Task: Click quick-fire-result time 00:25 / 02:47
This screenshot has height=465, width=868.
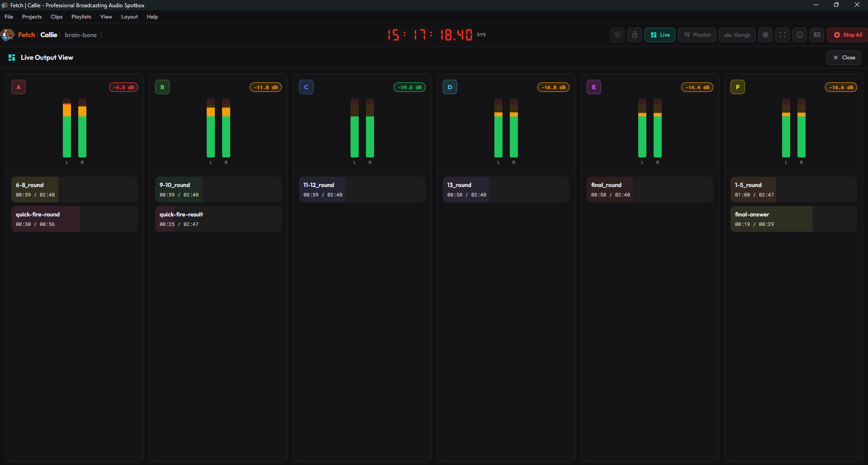Action: tap(179, 224)
